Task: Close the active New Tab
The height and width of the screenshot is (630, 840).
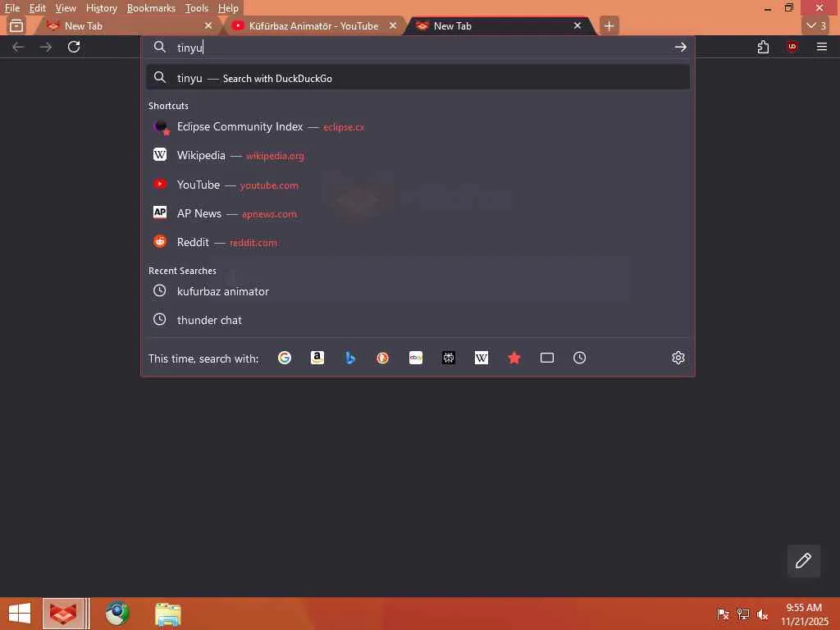Action: 577,25
